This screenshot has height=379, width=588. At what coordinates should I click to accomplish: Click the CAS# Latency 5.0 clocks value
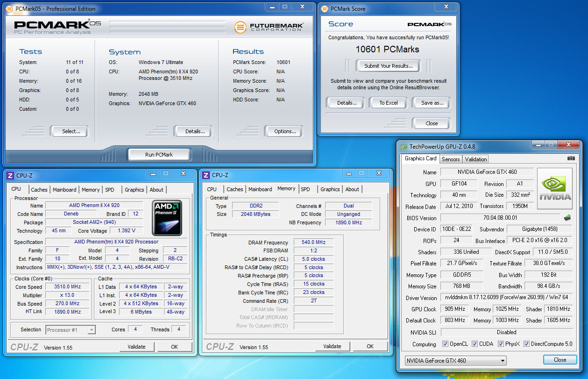coord(313,259)
